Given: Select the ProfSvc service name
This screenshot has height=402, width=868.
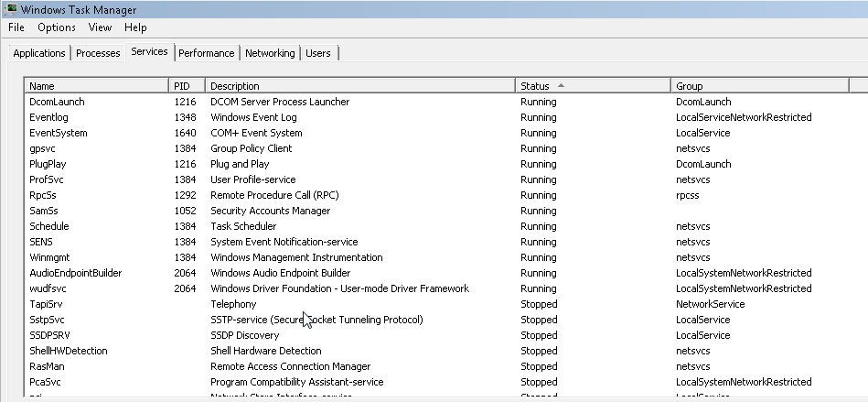Looking at the screenshot, I should 47,179.
